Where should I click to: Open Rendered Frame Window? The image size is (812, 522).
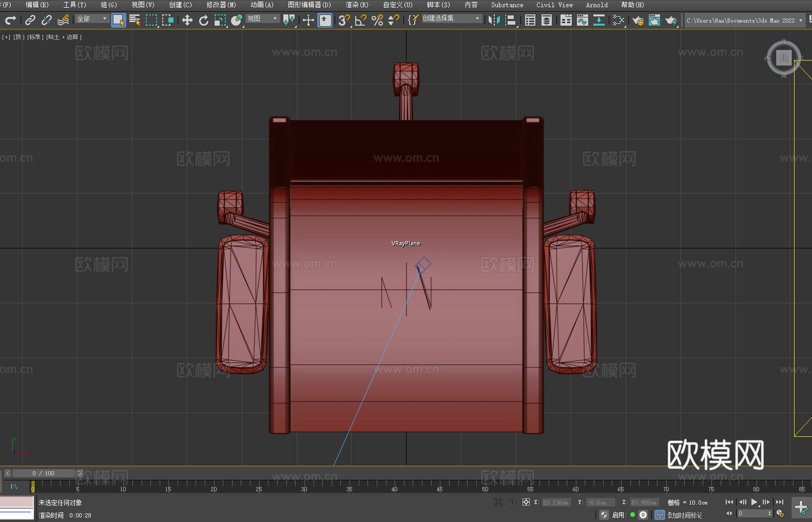[x=654, y=20]
